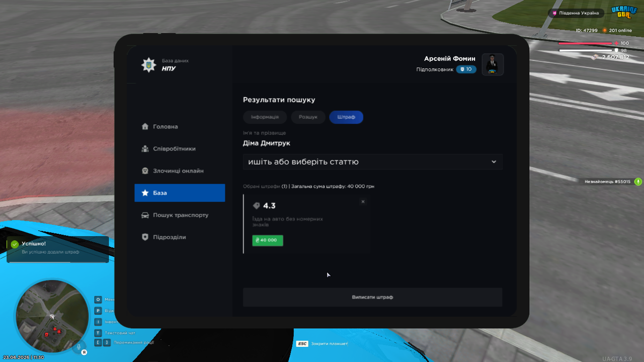Click the Ukraine GTA logo
Screen dimensions: 644x362
tap(624, 12)
